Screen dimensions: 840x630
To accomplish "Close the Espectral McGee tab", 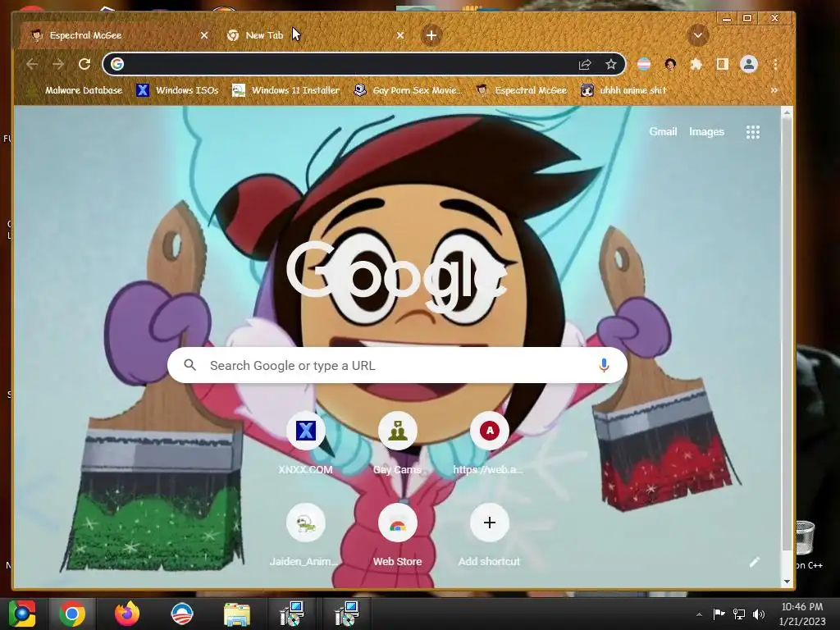I will [204, 35].
